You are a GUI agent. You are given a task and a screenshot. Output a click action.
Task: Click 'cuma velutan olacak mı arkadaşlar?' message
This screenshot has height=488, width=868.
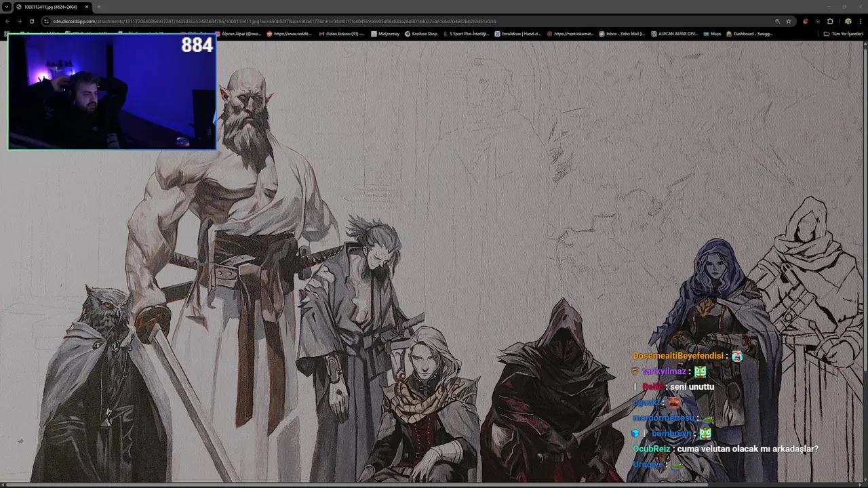(747, 449)
